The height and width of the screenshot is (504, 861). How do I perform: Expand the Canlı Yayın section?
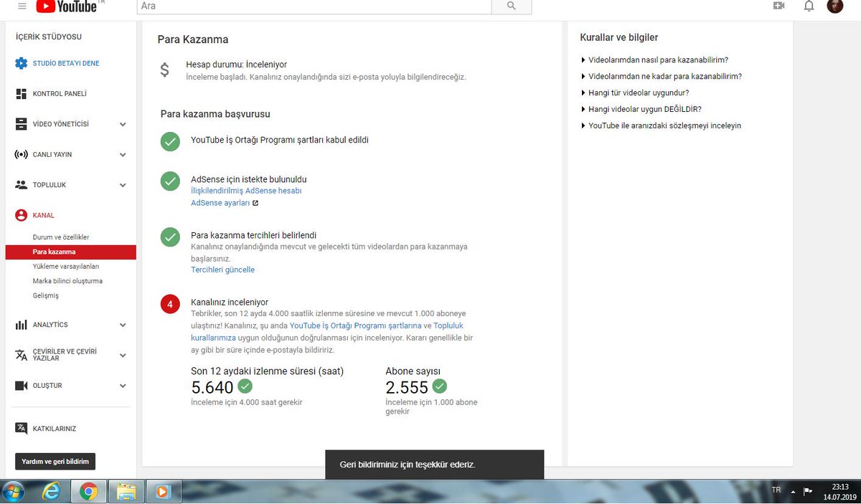click(x=123, y=155)
